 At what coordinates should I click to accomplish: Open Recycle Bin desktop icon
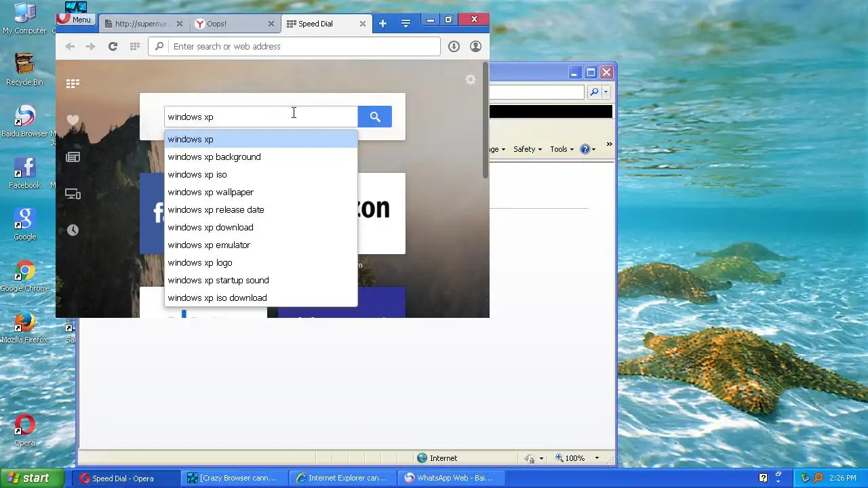(24, 70)
